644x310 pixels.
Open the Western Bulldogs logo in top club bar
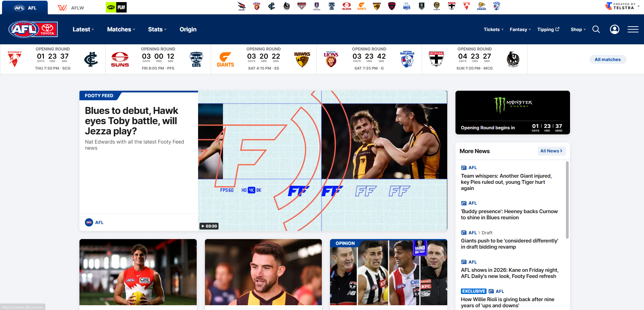coord(497,6)
